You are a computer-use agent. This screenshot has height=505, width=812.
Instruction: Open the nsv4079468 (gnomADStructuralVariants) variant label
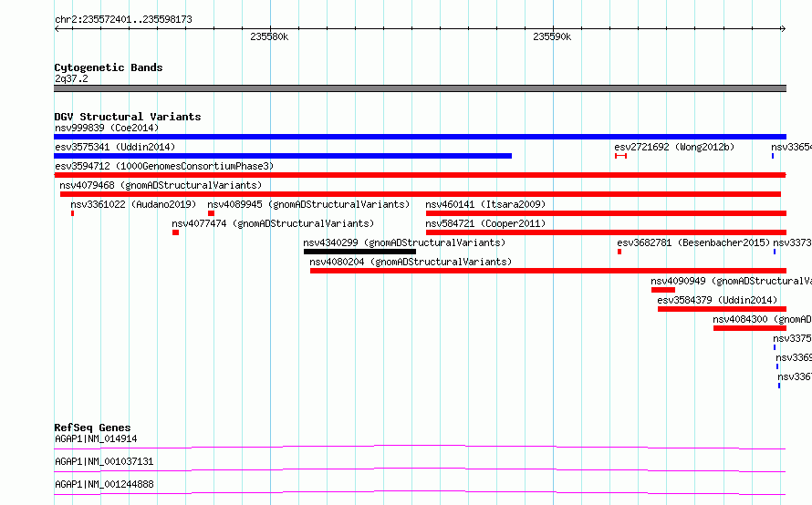click(161, 185)
